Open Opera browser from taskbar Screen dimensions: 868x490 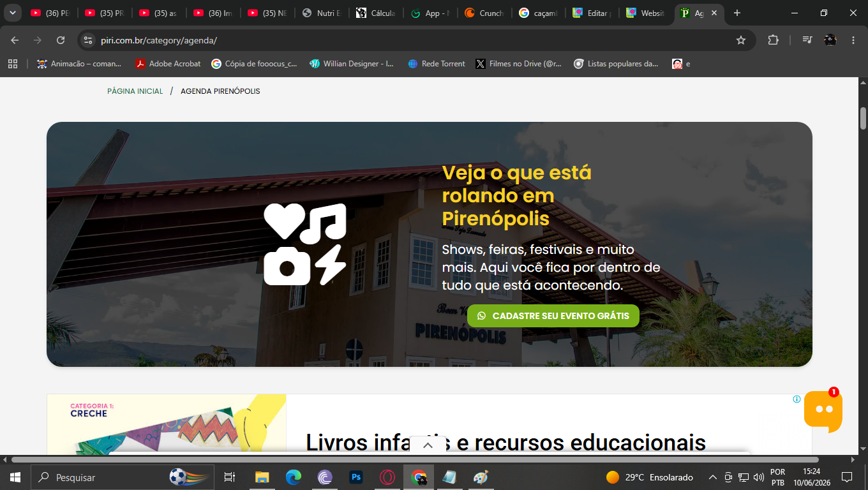point(387,477)
